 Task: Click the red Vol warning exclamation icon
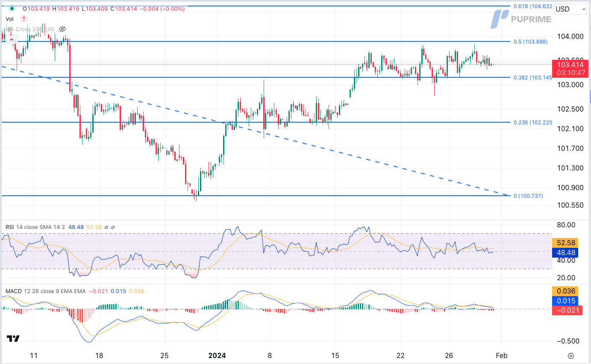coord(24,19)
